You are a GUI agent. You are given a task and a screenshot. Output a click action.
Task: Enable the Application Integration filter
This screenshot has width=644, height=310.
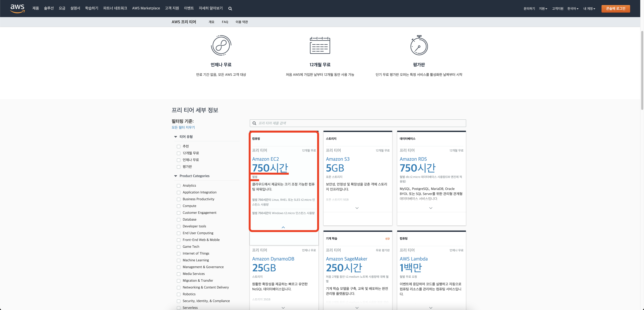178,193
